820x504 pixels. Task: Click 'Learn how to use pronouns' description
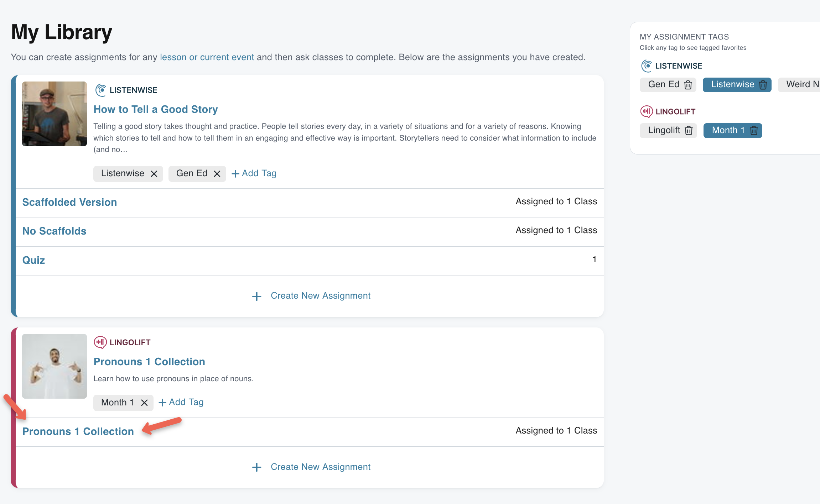click(x=173, y=379)
